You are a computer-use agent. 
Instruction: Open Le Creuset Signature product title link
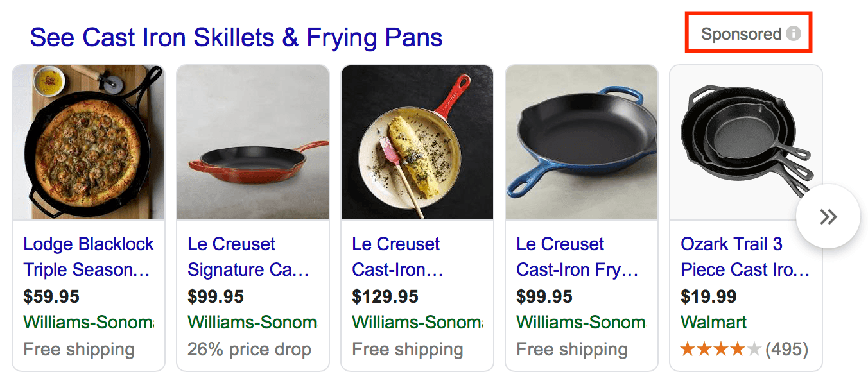point(248,257)
